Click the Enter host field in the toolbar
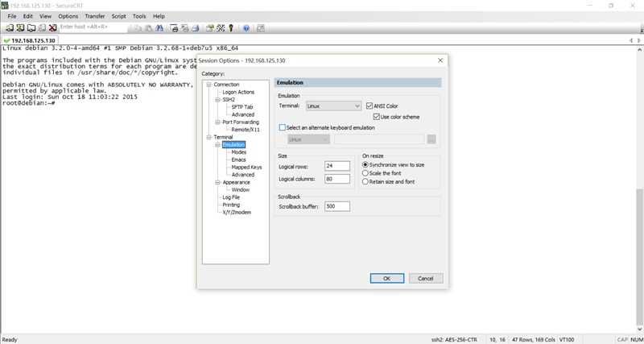 tap(93, 27)
